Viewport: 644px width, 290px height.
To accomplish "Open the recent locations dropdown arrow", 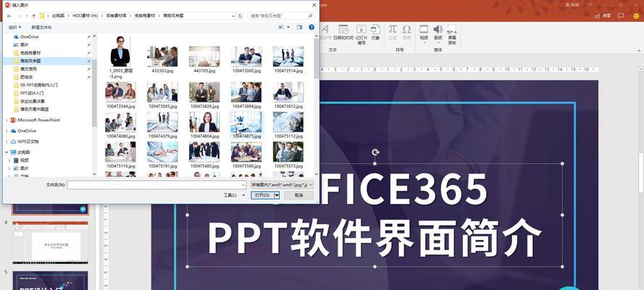I will [x=26, y=16].
